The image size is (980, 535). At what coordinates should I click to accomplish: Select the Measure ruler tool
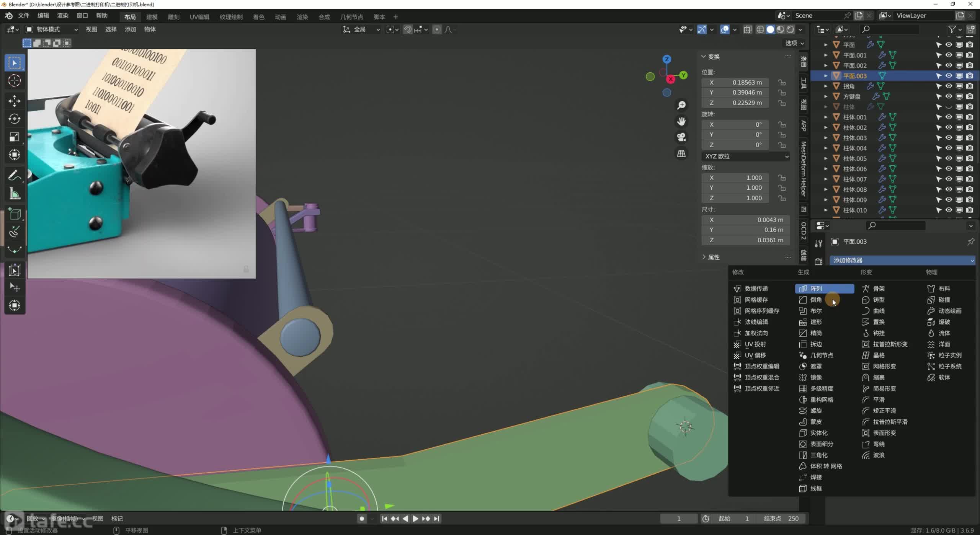click(15, 194)
